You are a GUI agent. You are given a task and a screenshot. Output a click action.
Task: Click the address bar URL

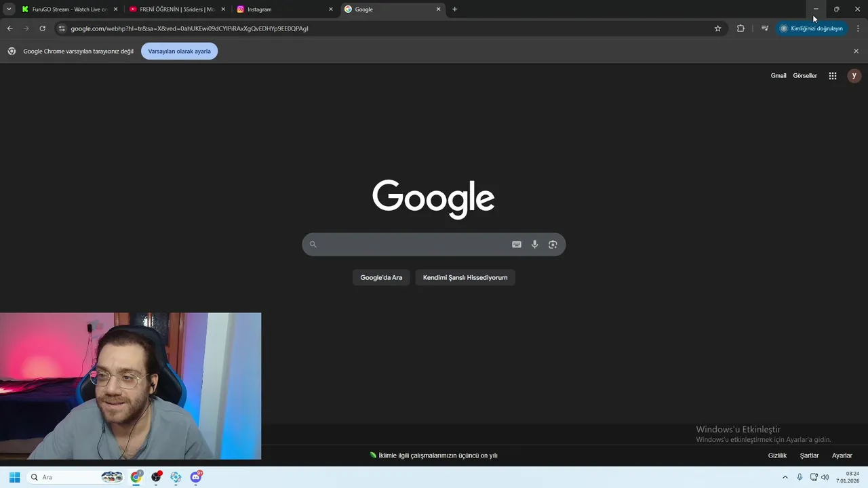[x=189, y=28]
